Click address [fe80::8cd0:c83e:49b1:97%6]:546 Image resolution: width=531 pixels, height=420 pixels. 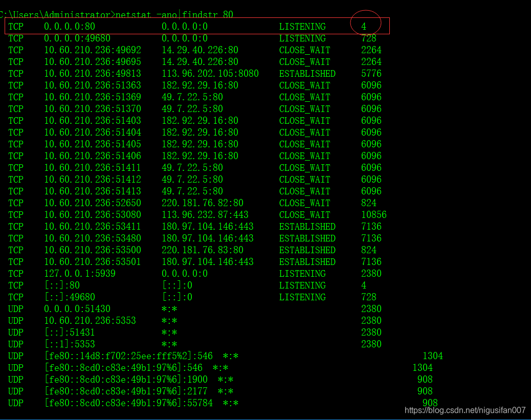124,368
